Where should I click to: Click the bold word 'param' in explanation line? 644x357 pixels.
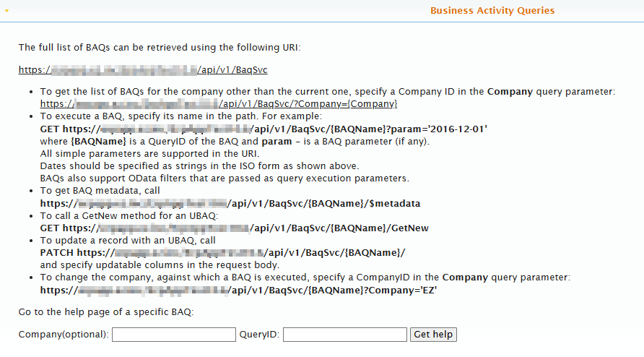277,142
